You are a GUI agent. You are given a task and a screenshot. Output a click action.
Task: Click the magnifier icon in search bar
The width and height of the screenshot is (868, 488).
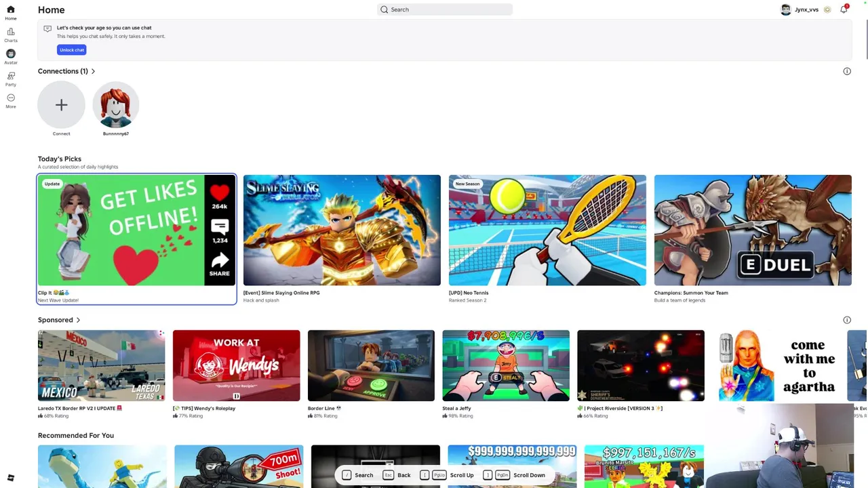tap(384, 9)
